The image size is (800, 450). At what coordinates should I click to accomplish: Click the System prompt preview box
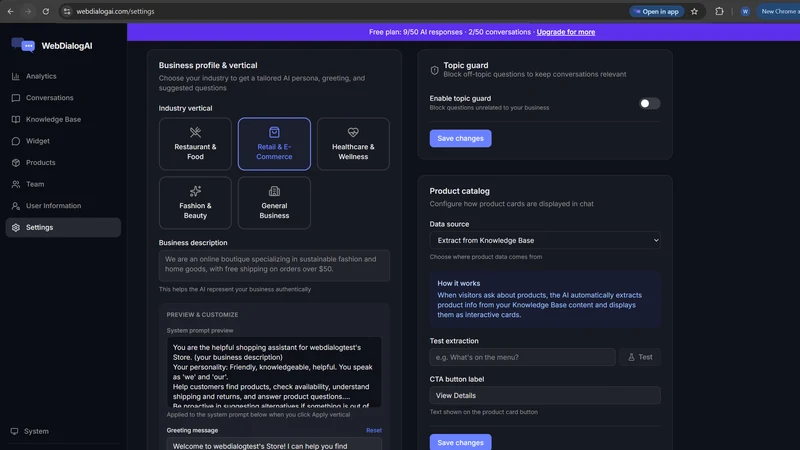(274, 372)
